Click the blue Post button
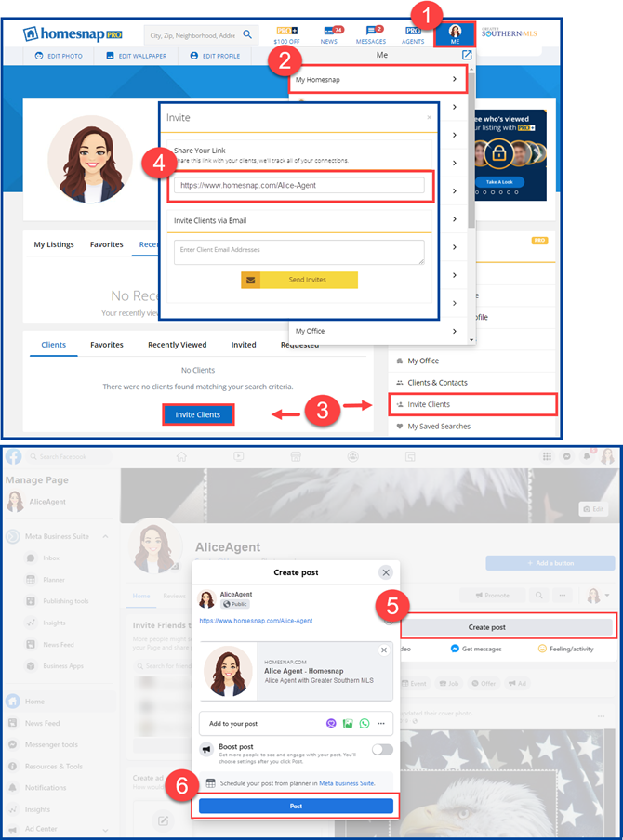Image resolution: width=623 pixels, height=840 pixels. point(296,807)
